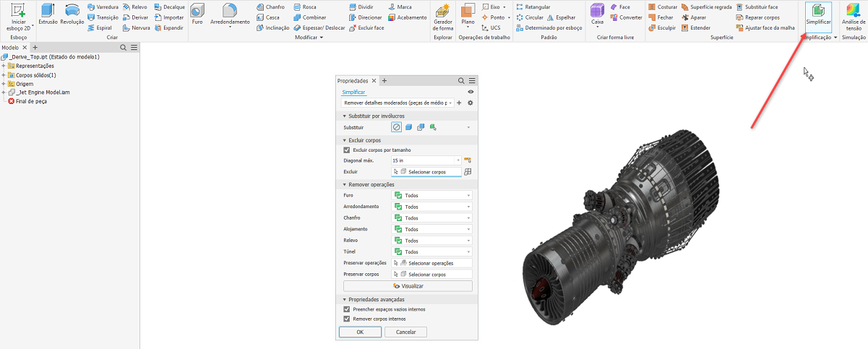This screenshot has height=349, width=868.
Task: Open the Gerador de forma tool
Action: click(x=443, y=17)
